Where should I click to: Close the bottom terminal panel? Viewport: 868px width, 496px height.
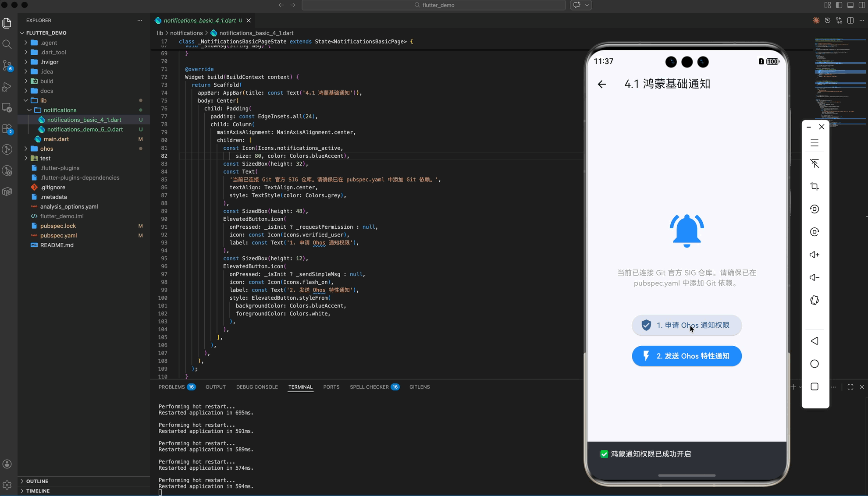tap(862, 387)
